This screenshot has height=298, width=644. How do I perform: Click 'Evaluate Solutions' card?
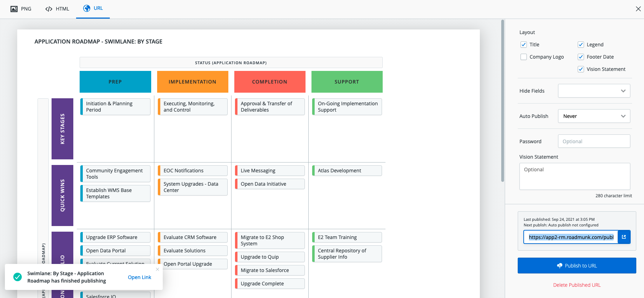pyautogui.click(x=193, y=251)
